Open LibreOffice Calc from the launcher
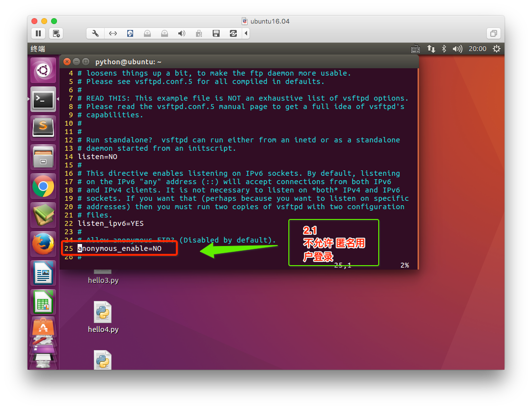Viewport: 532px width, 409px height. 43,301
